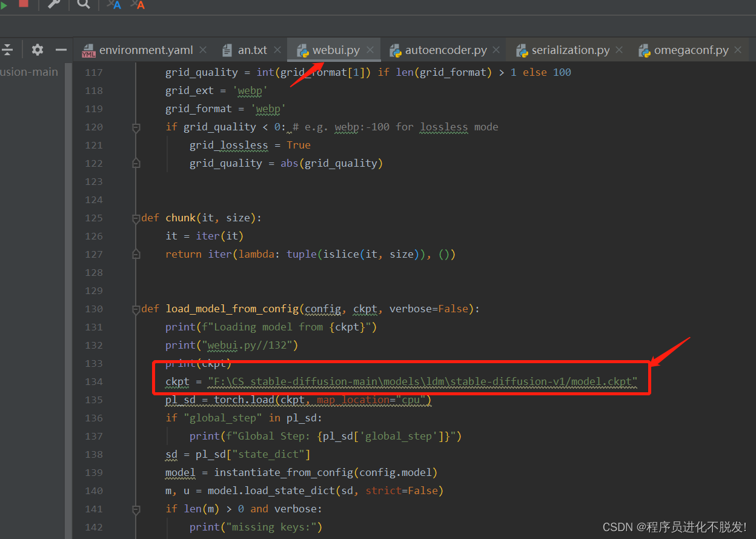This screenshot has width=756, height=539.
Task: Close the autoencoder.py tab
Action: tap(497, 50)
